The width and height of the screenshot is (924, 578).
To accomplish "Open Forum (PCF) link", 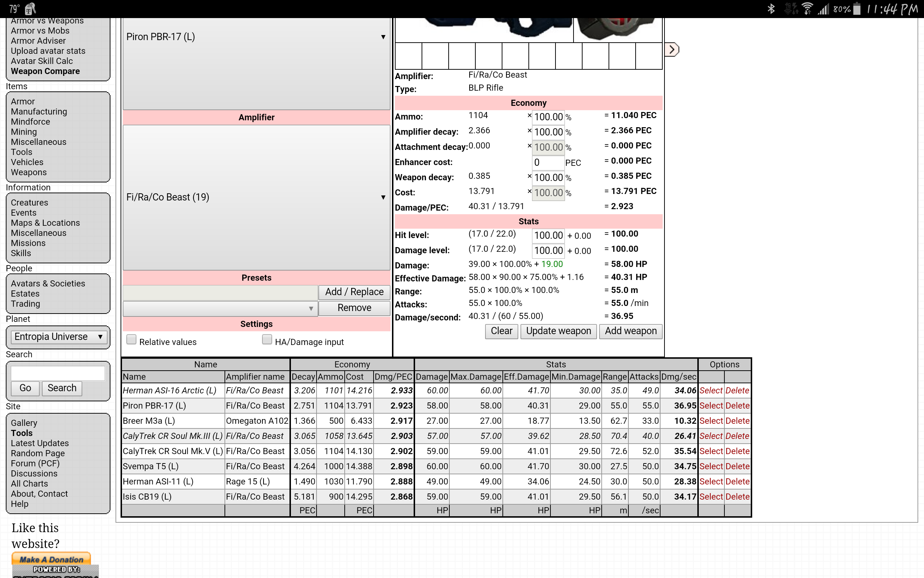I will (35, 464).
